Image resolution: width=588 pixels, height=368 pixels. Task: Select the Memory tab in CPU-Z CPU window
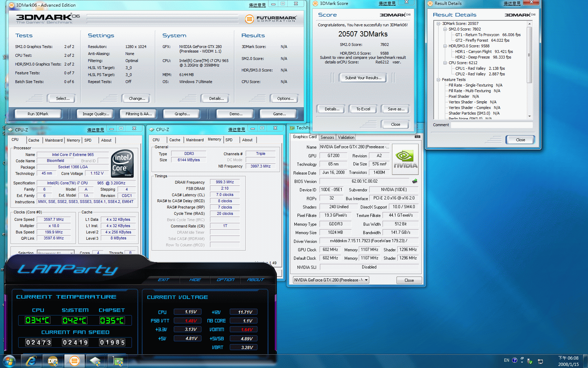(73, 140)
